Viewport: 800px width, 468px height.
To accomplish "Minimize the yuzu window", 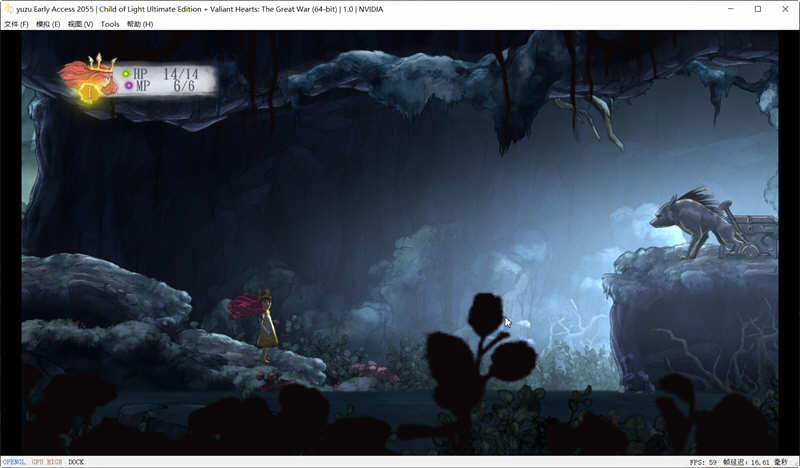I will [731, 9].
